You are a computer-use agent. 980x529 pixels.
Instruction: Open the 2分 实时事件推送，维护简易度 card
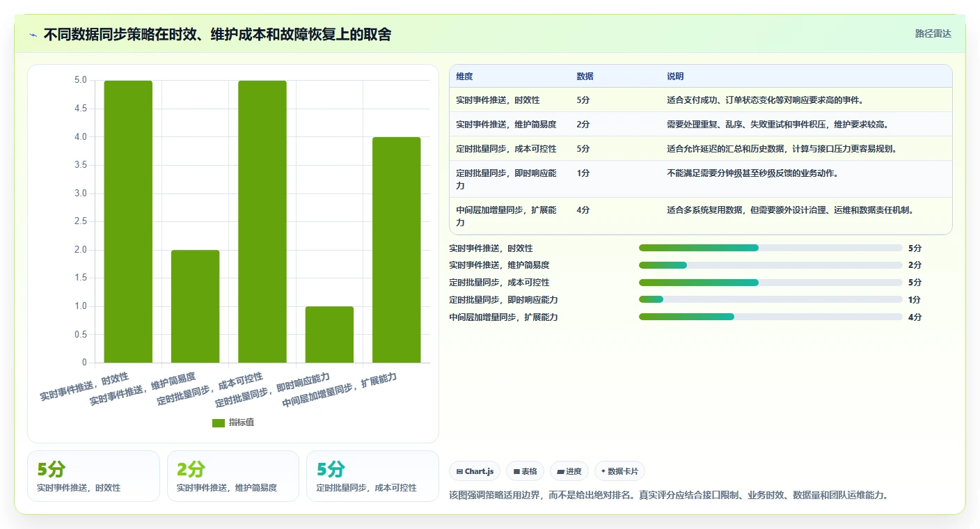(x=233, y=476)
